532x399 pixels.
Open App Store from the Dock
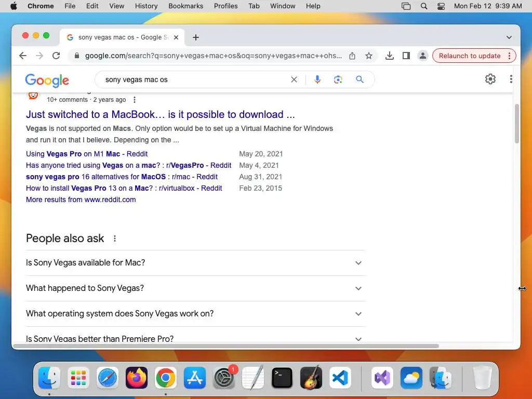(195, 378)
